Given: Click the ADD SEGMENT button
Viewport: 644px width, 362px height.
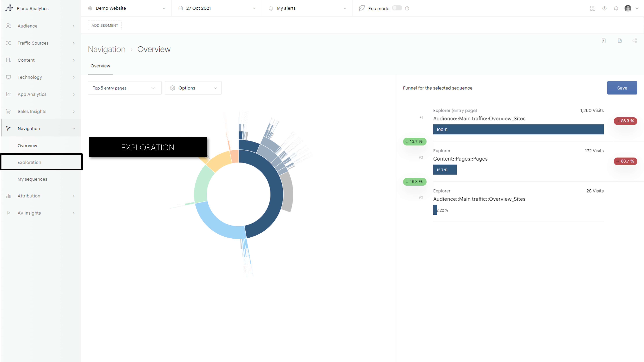Looking at the screenshot, I should pos(105,25).
